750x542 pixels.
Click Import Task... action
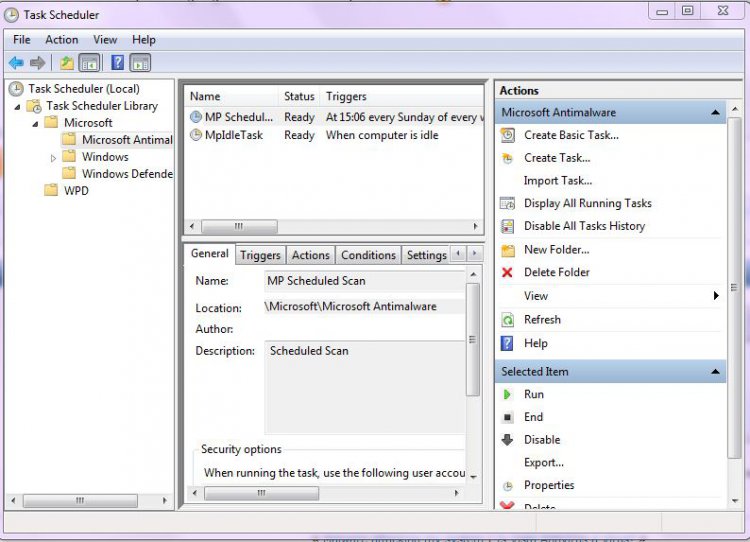click(558, 181)
